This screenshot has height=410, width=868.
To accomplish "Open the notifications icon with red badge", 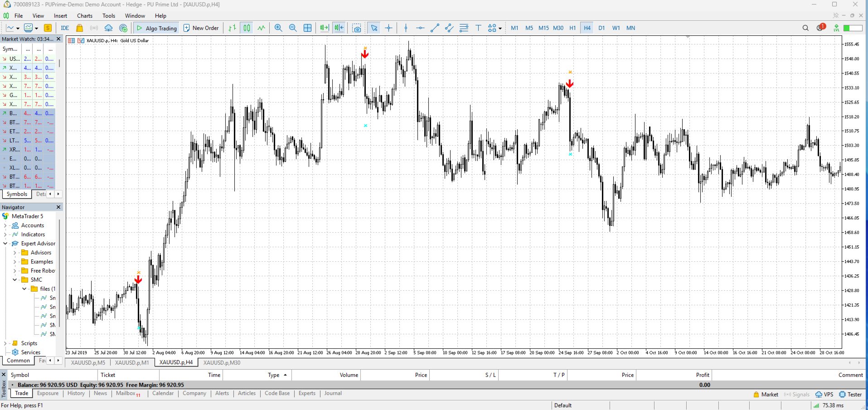I will [x=820, y=28].
